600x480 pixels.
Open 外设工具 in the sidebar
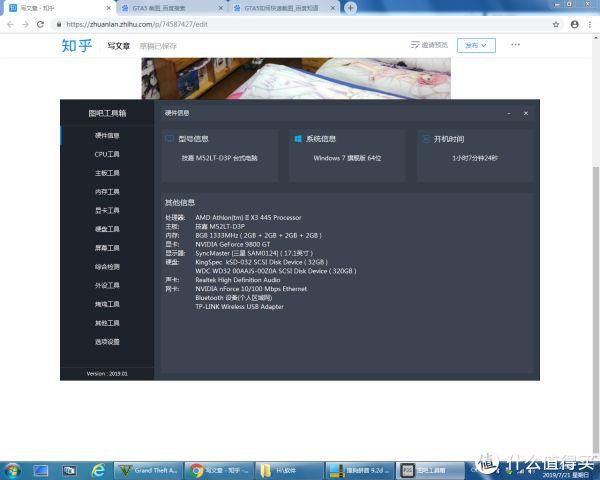[107, 286]
